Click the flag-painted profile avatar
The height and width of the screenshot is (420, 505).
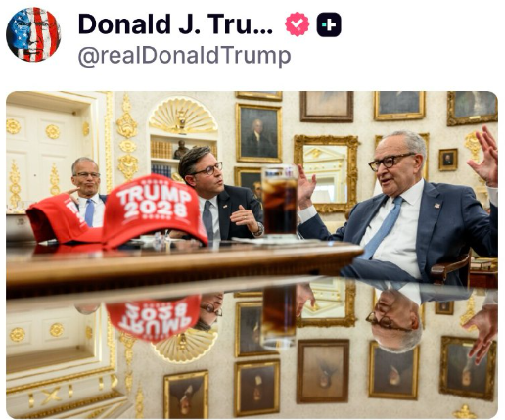pos(33,34)
